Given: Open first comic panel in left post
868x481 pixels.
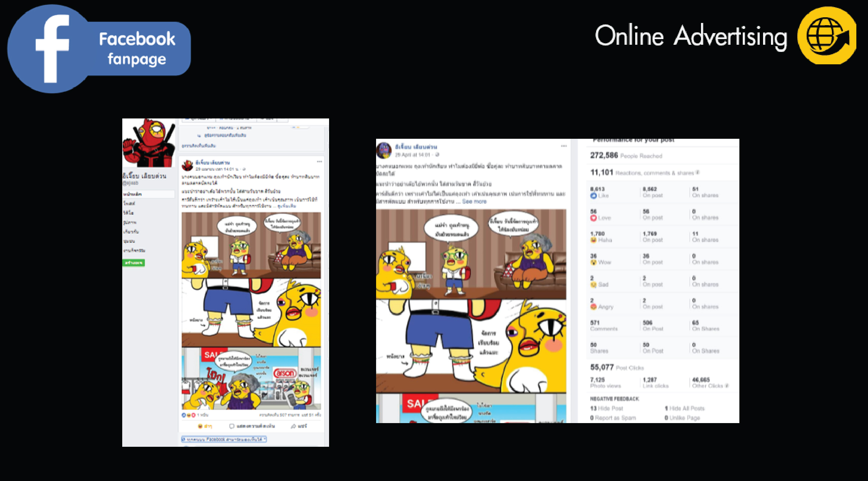Looking at the screenshot, I should [251, 245].
